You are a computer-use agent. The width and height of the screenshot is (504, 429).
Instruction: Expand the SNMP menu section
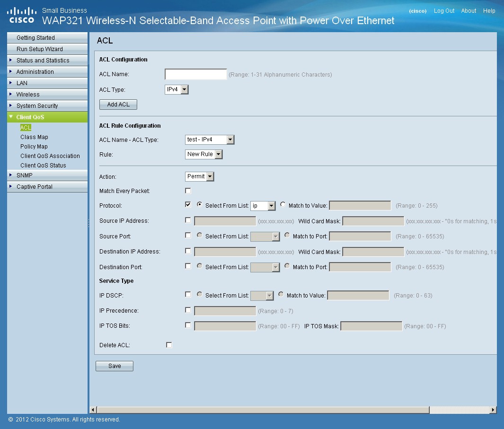click(47, 175)
